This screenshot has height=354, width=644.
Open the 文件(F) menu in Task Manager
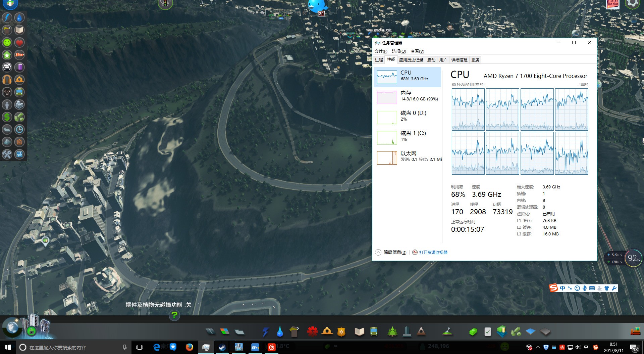pos(381,51)
